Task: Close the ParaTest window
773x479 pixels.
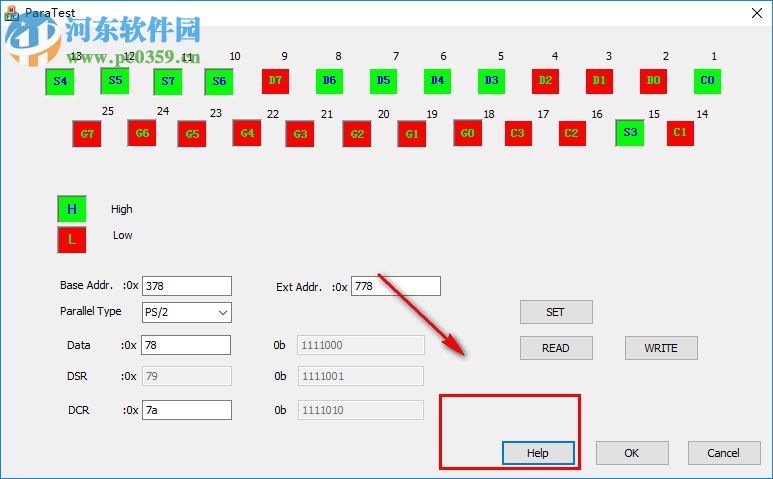Action: (757, 13)
